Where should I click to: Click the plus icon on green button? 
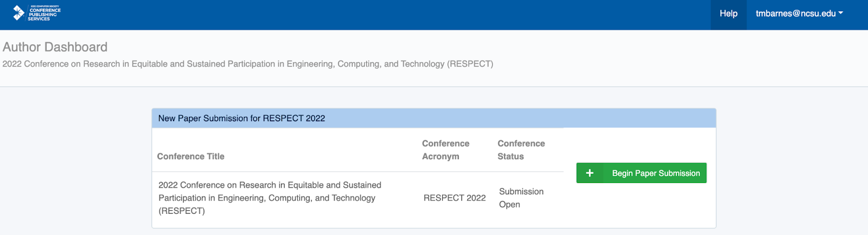(x=590, y=173)
